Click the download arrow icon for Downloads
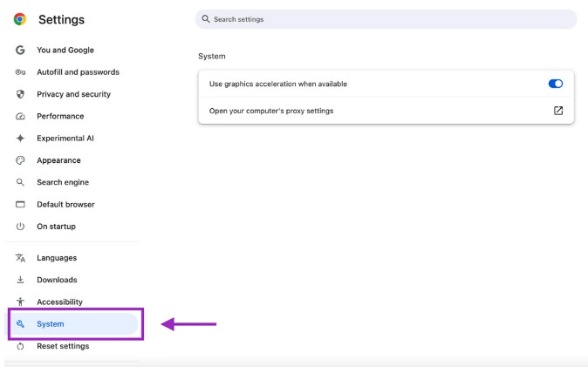 [x=20, y=280]
